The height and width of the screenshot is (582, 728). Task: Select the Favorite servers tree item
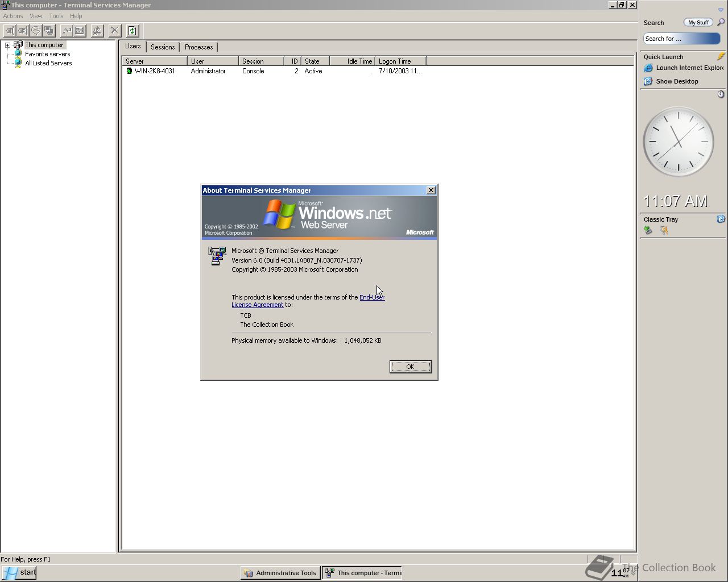(x=47, y=54)
